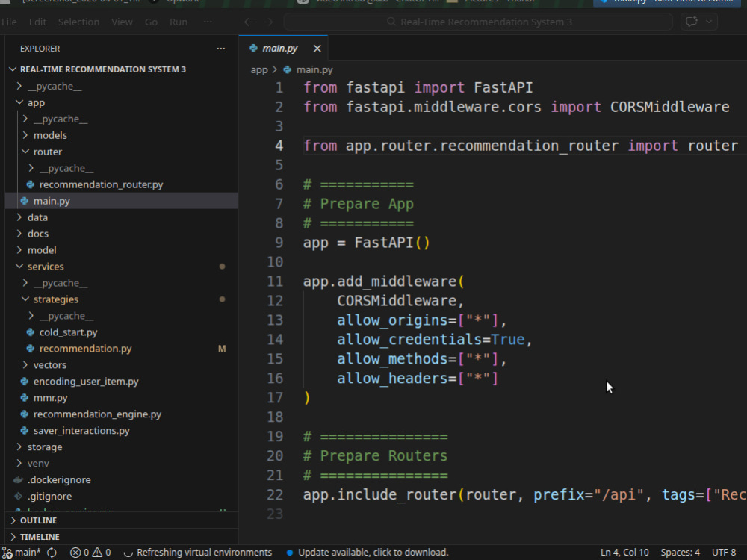Click the main.py breadcrumb segment
The width and height of the screenshot is (747, 560).
pos(314,69)
